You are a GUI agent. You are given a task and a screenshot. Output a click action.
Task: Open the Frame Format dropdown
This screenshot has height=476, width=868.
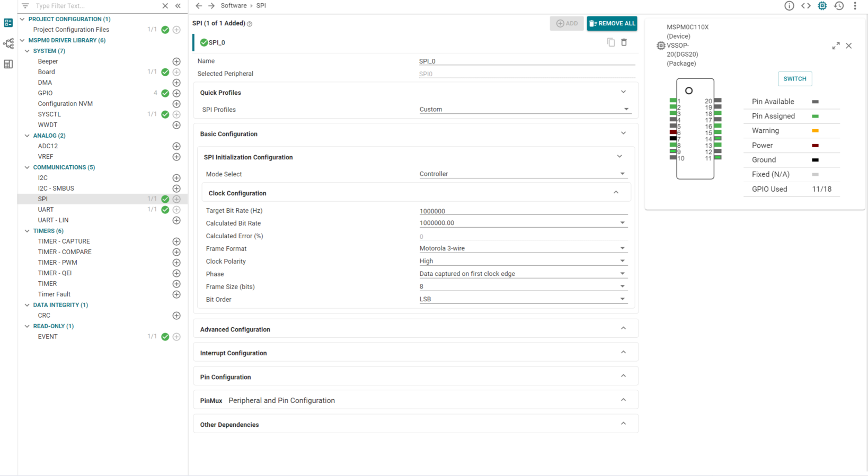(523, 248)
